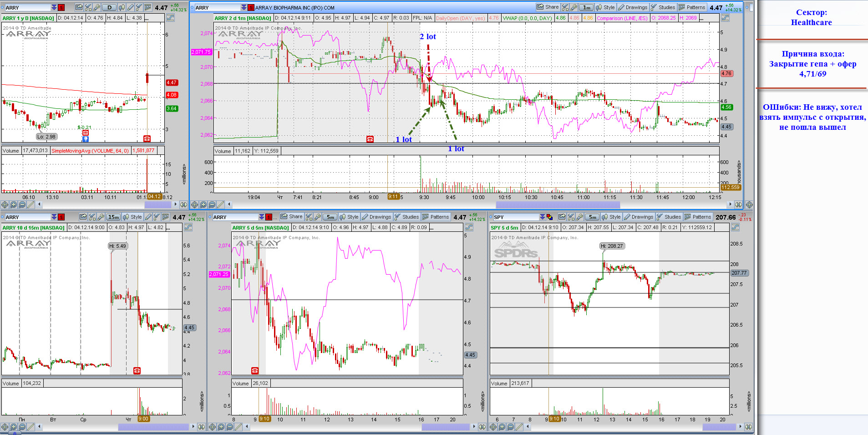
Task: Click blue lightbulb event icon on daily chart
Action: 85,139
